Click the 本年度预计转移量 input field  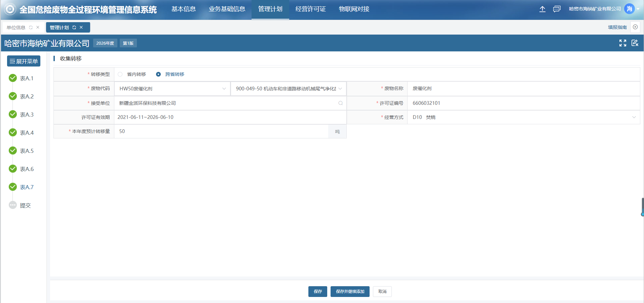click(x=221, y=131)
